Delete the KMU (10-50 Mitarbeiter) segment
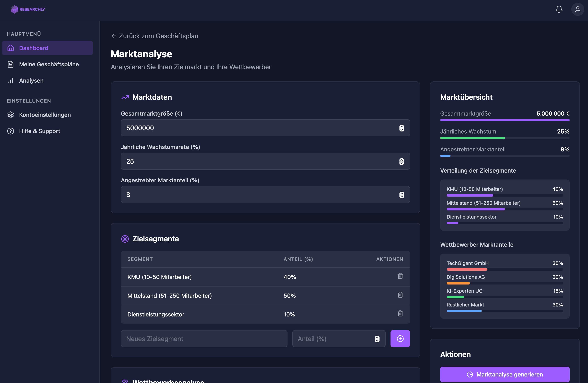This screenshot has width=588, height=383. pos(400,276)
